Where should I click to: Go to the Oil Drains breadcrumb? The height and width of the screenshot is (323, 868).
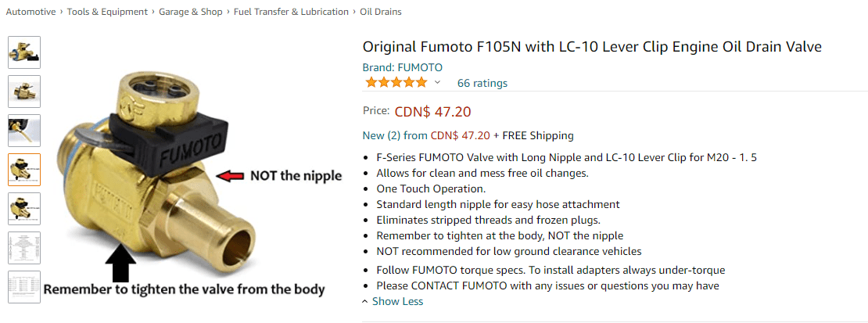pyautogui.click(x=381, y=12)
